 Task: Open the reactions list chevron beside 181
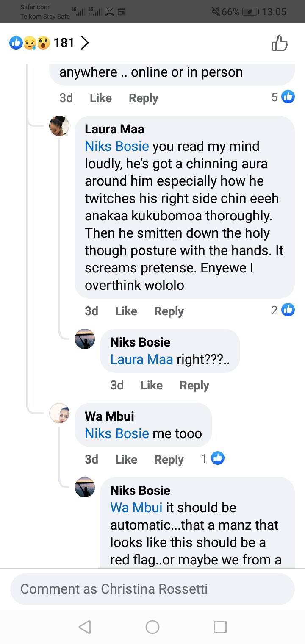85,43
